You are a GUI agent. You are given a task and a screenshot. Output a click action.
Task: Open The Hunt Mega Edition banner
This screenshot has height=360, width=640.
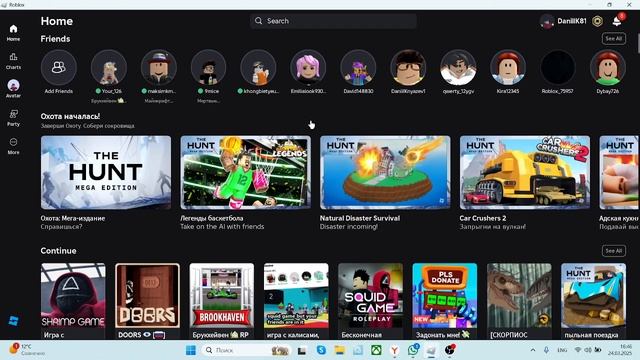coord(106,173)
